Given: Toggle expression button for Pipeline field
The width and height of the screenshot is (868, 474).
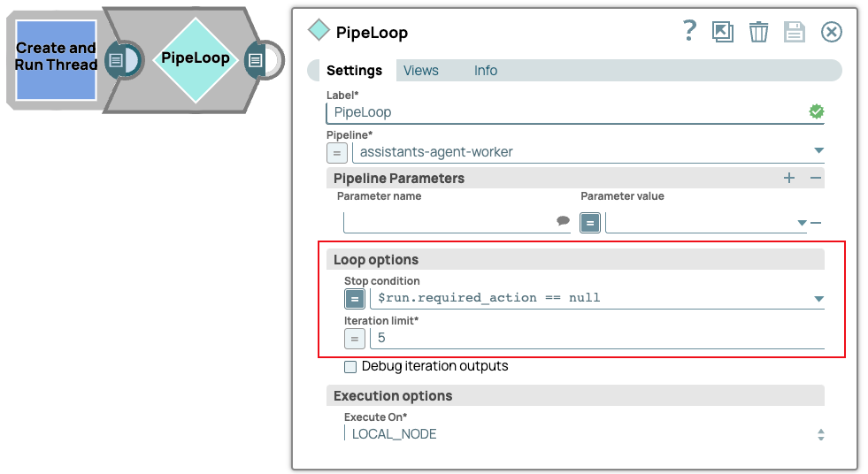Looking at the screenshot, I should point(337,152).
